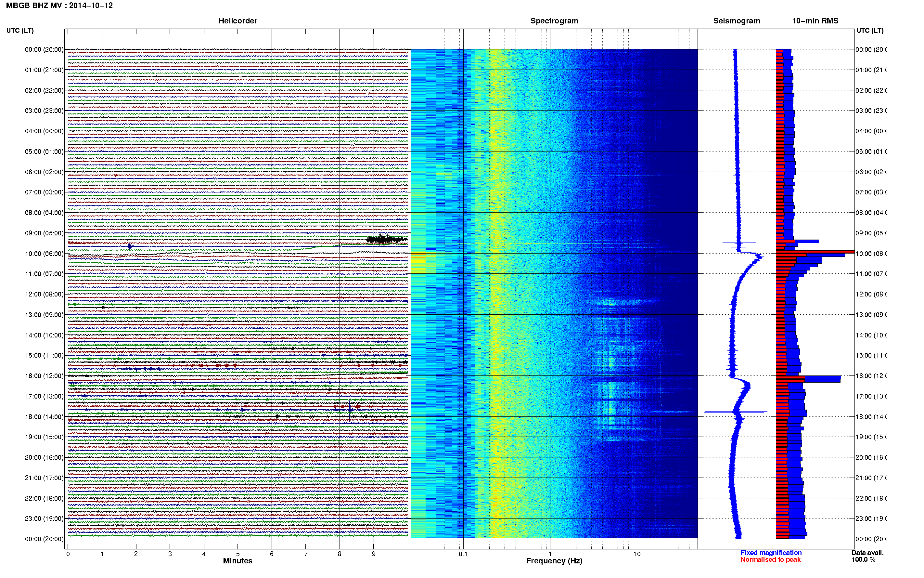Click the left time label '14:00 (10:00)'
Screen dimensions: 924x578
click(x=44, y=335)
